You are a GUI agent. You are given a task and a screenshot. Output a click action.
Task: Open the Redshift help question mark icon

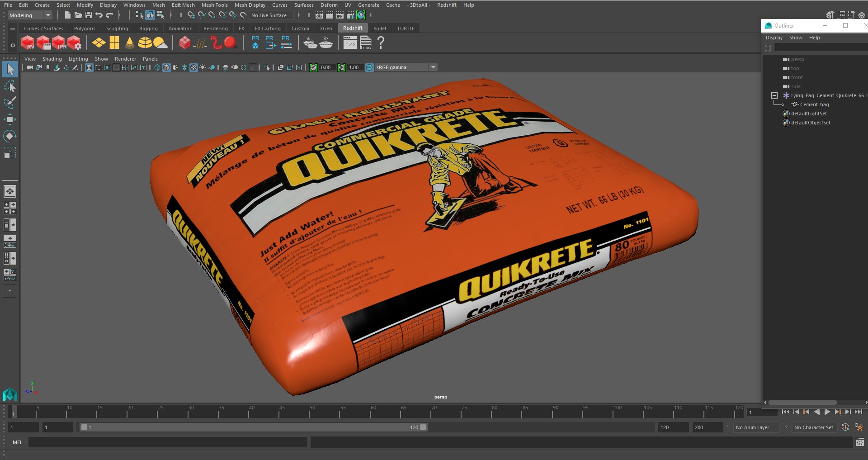click(x=381, y=43)
